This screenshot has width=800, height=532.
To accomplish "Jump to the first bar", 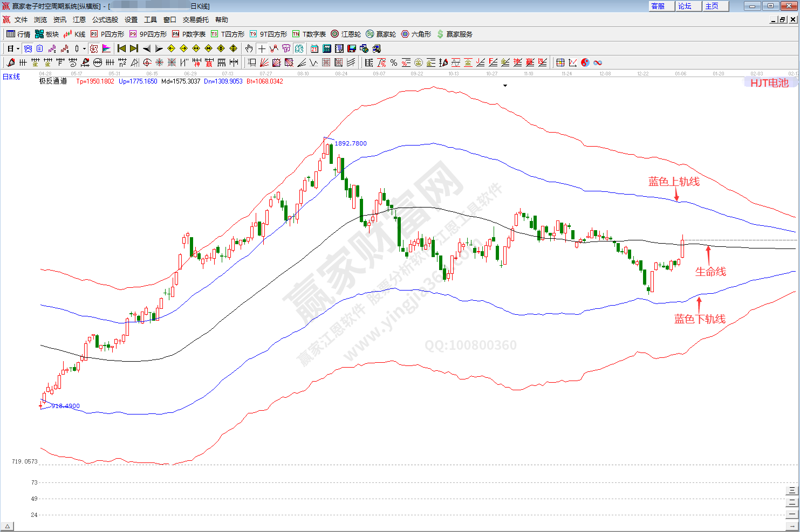I will click(x=121, y=49).
